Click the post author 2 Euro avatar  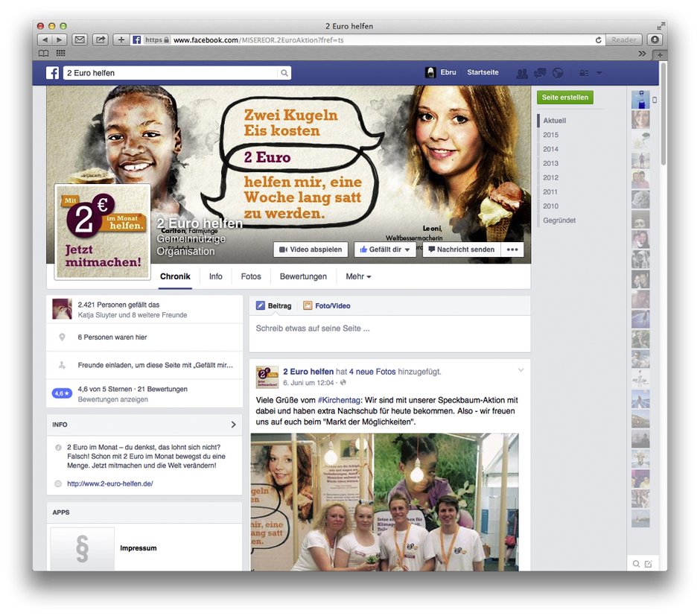coord(267,377)
